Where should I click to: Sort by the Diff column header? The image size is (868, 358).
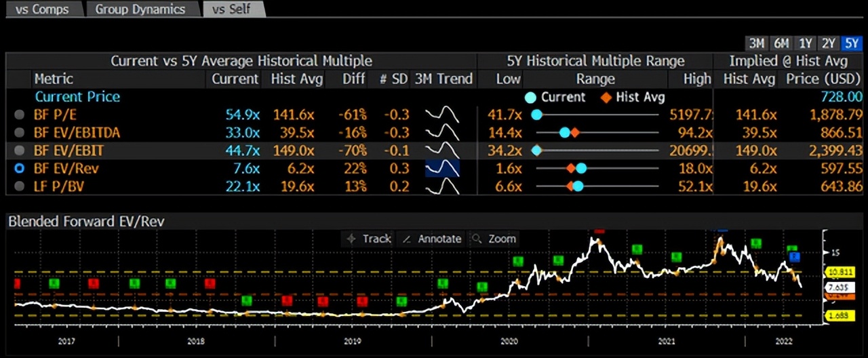353,79
